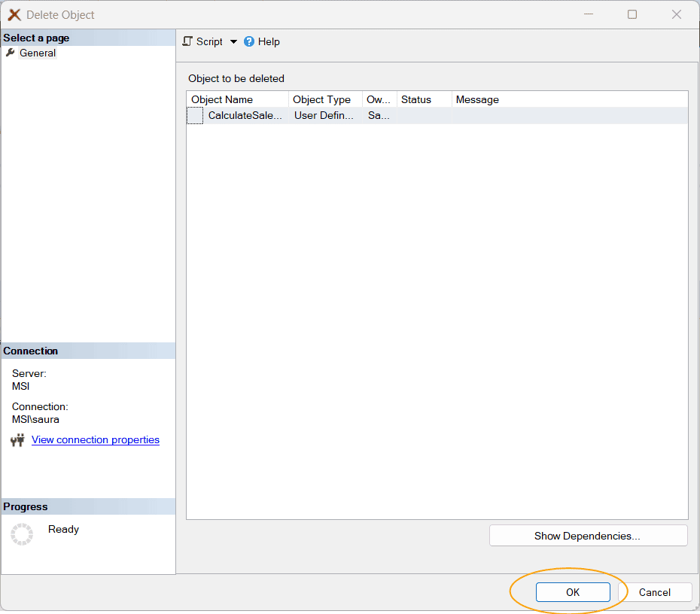Select the General page entry
This screenshot has width=700, height=614.
36,53
